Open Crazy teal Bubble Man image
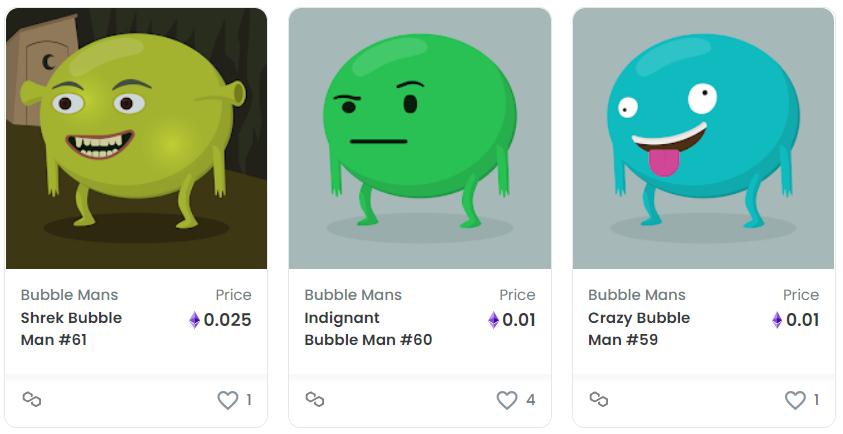Screen dimensions: 843x434 pos(704,138)
